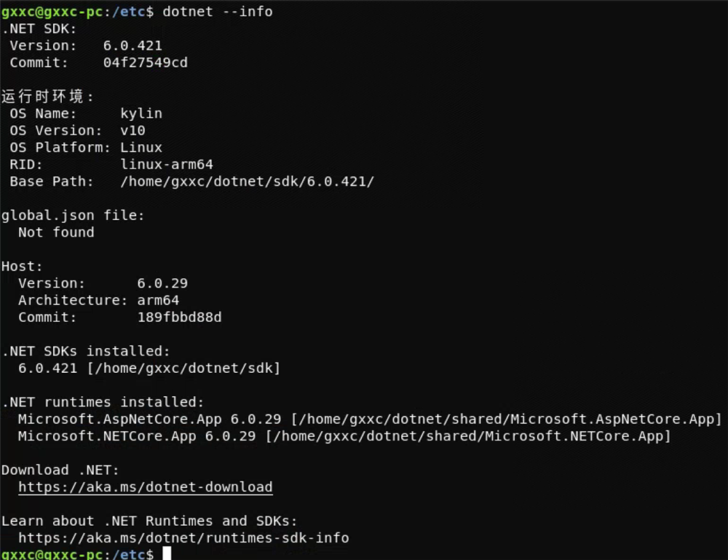The image size is (728, 560).
Task: Click the OS Platform Linux value
Action: coord(141,148)
